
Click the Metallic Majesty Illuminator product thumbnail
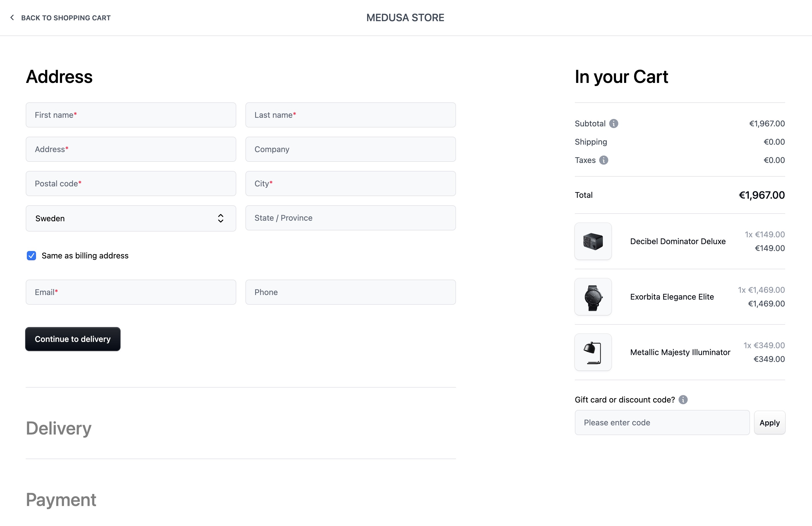593,352
